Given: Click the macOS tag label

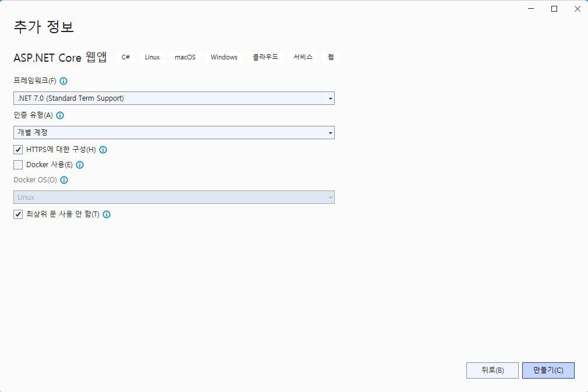Looking at the screenshot, I should (185, 57).
